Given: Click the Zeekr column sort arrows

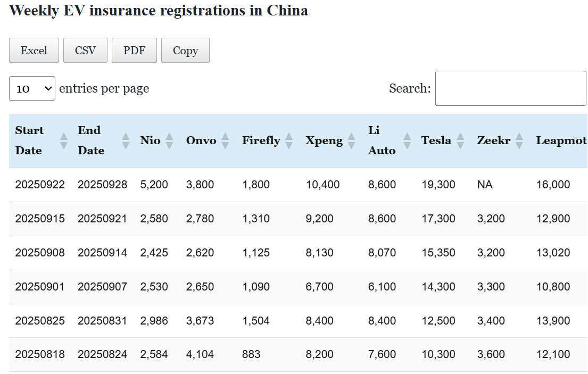Looking at the screenshot, I should pyautogui.click(x=519, y=141).
